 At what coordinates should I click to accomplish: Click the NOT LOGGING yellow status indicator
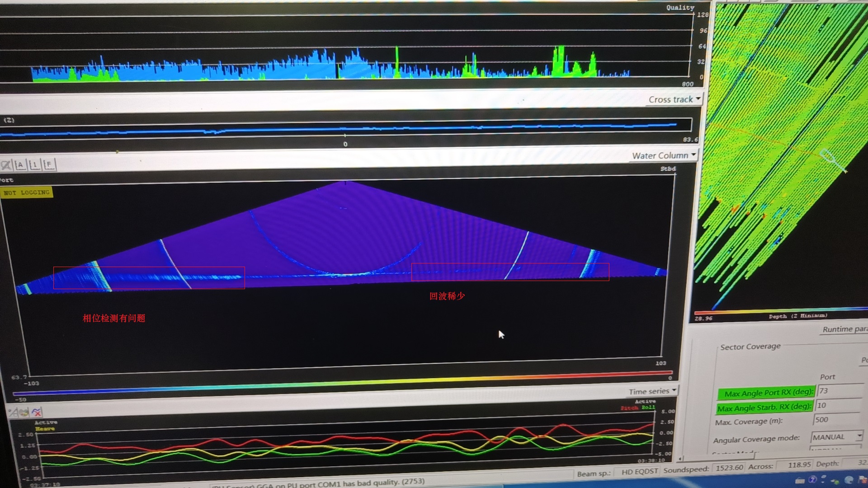[27, 192]
